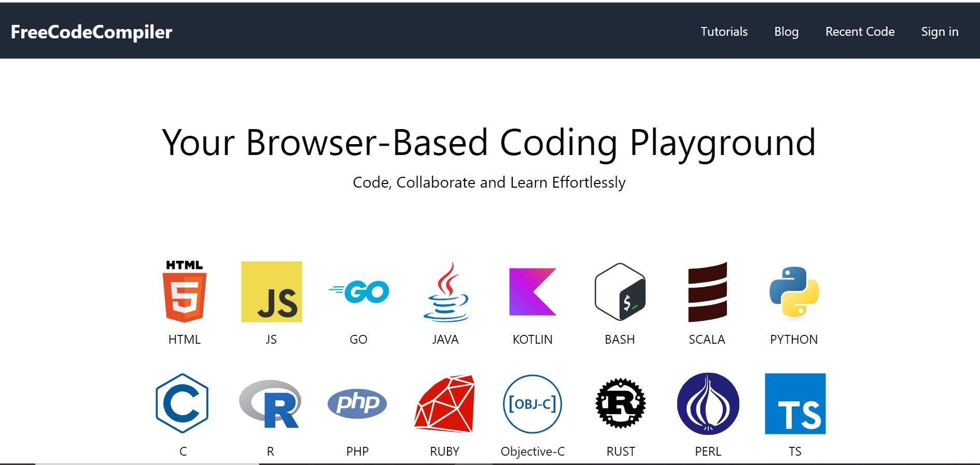Click the RUST text label
Viewport: 980px width, 465px height.
click(621, 452)
